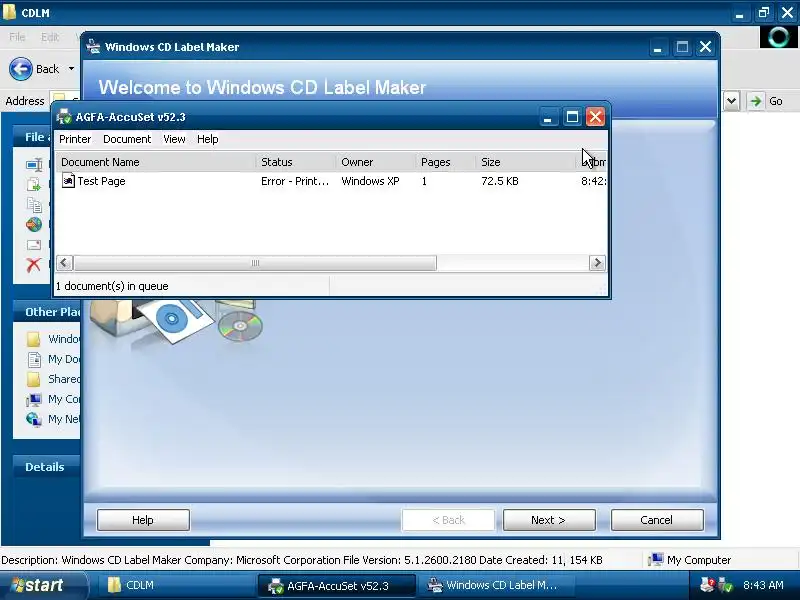Open My Computer icon in Other Places
The height and width of the screenshot is (600, 800).
coord(34,399)
